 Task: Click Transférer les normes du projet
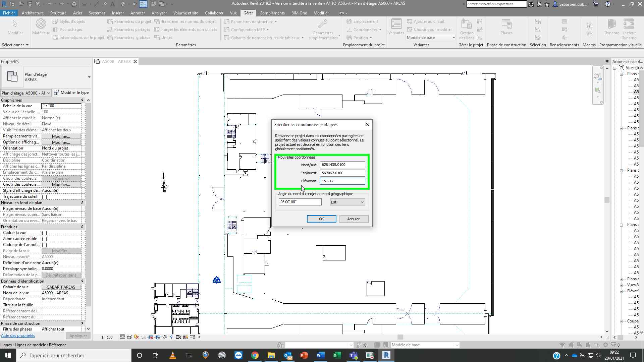pyautogui.click(x=185, y=21)
